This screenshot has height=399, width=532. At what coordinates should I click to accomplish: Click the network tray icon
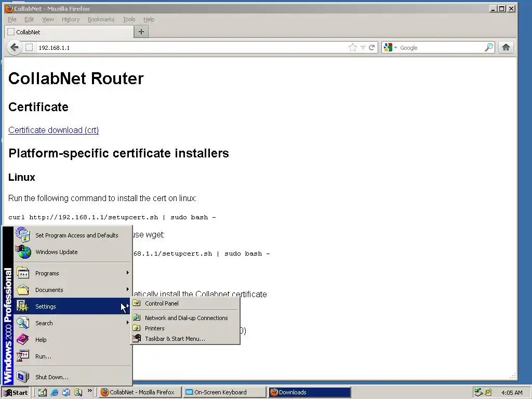[x=478, y=392]
